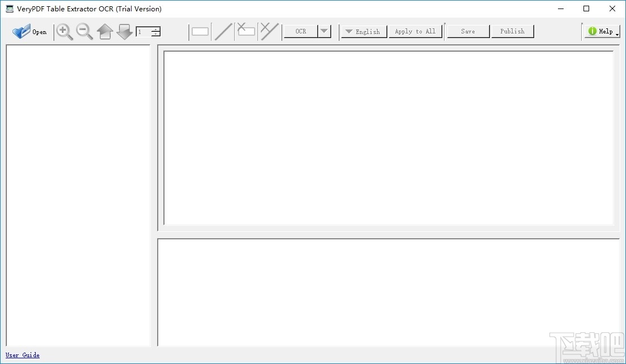Select the delete table area tool
Image resolution: width=626 pixels, height=364 pixels.
tap(246, 31)
